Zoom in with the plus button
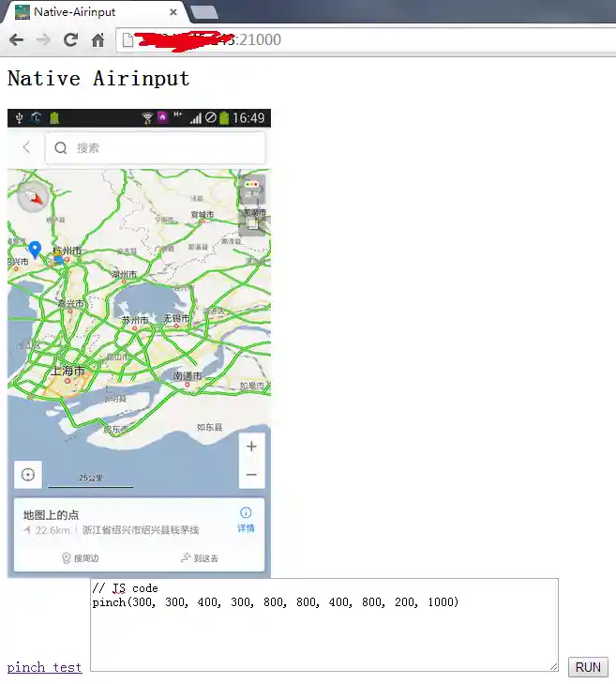 251,447
